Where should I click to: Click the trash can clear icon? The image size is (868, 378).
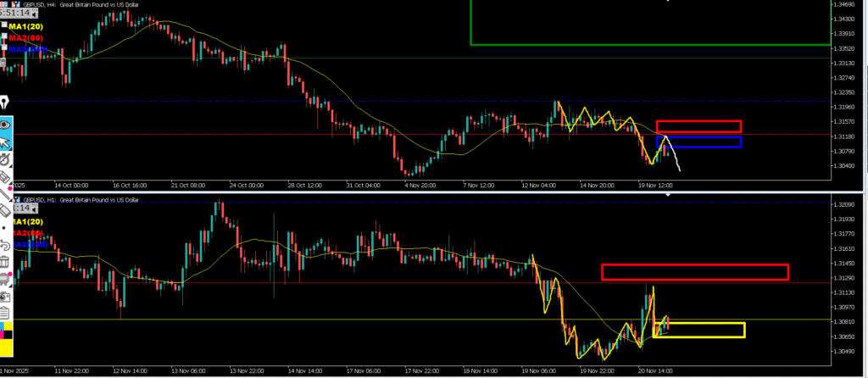4,261
